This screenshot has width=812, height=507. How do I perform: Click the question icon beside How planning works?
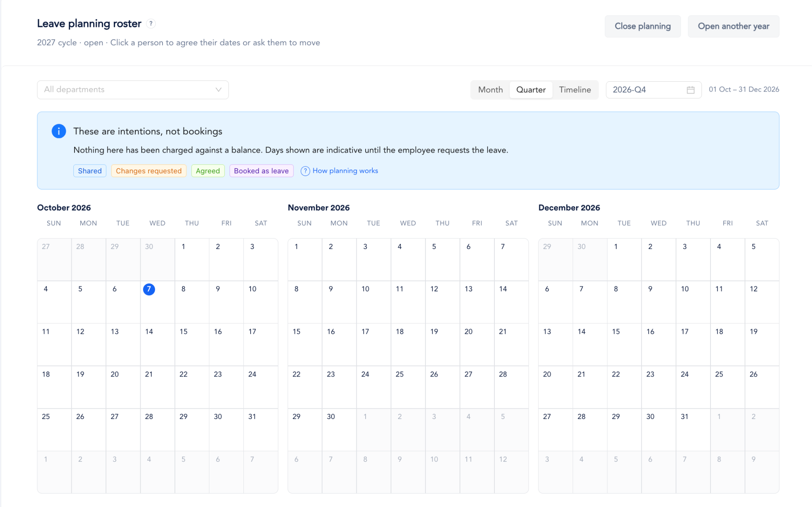click(x=305, y=171)
